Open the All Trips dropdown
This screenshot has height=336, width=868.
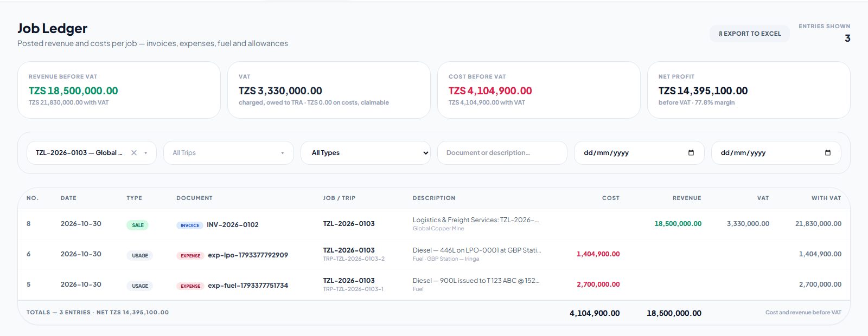pyautogui.click(x=228, y=153)
